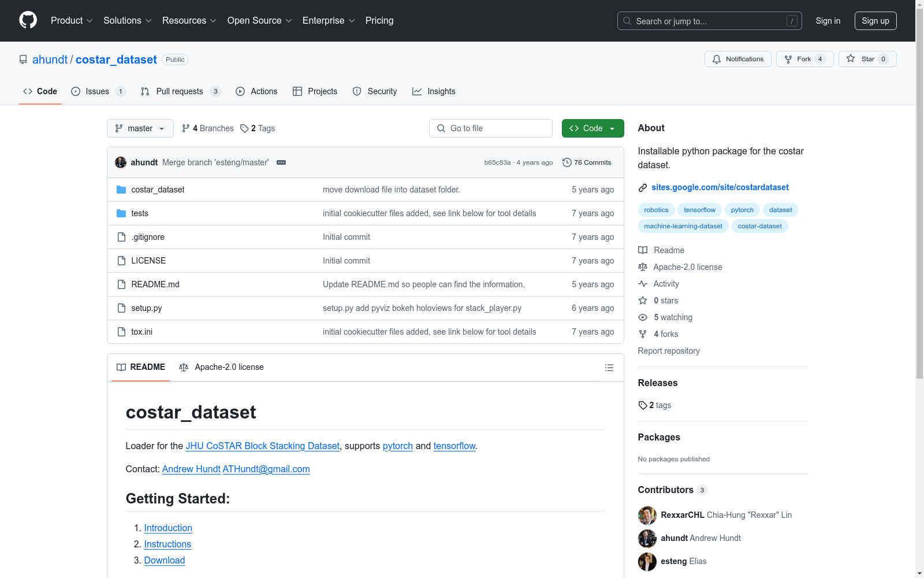Switch to the Actions tab
Viewport: 924px width, 578px height.
pyautogui.click(x=256, y=91)
